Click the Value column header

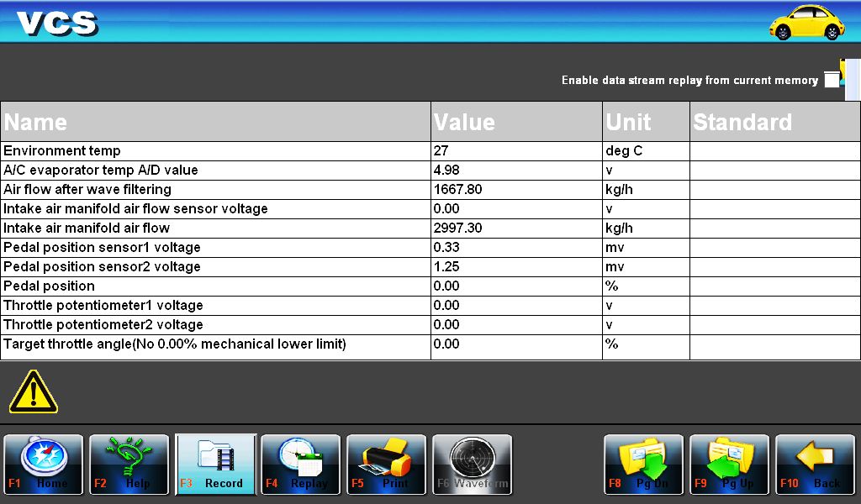517,122
